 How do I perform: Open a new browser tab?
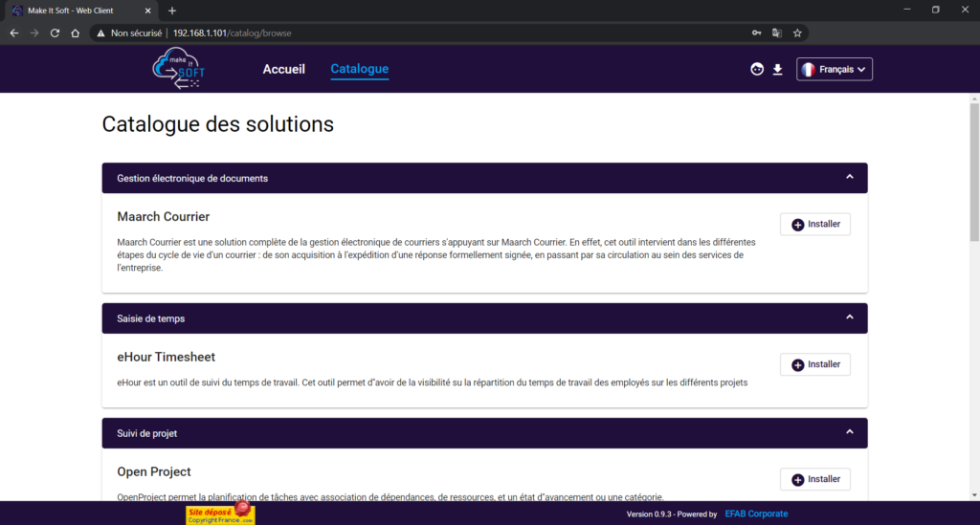(x=172, y=11)
